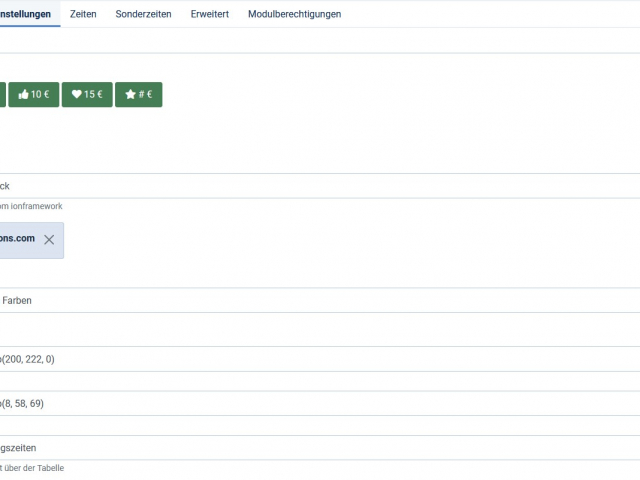Click the field ending in 'gszeiten'
Image resolution: width=640 pixels, height=480 pixels.
tap(320, 448)
